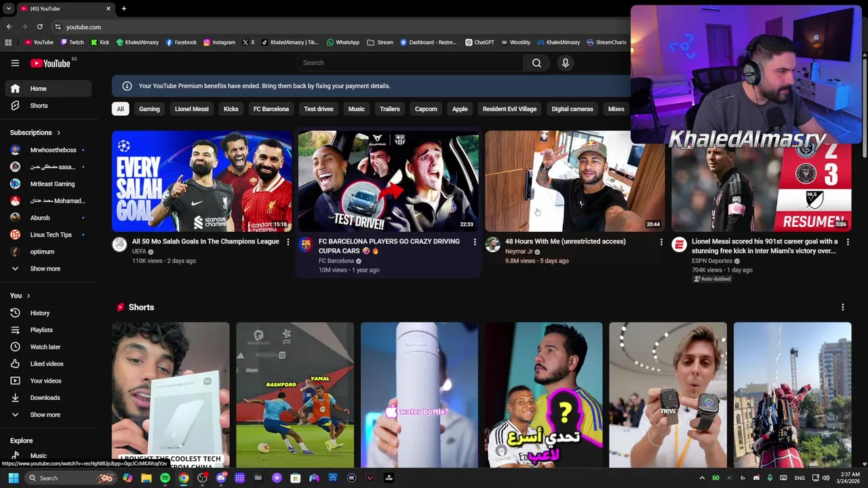Select the Kicks filter chip

pos(231,109)
